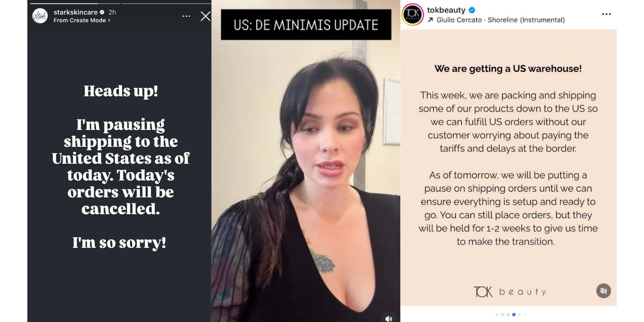Screen dimensions: 644x322
Task: Expand the From Create Mode chevron
Action: (109, 20)
